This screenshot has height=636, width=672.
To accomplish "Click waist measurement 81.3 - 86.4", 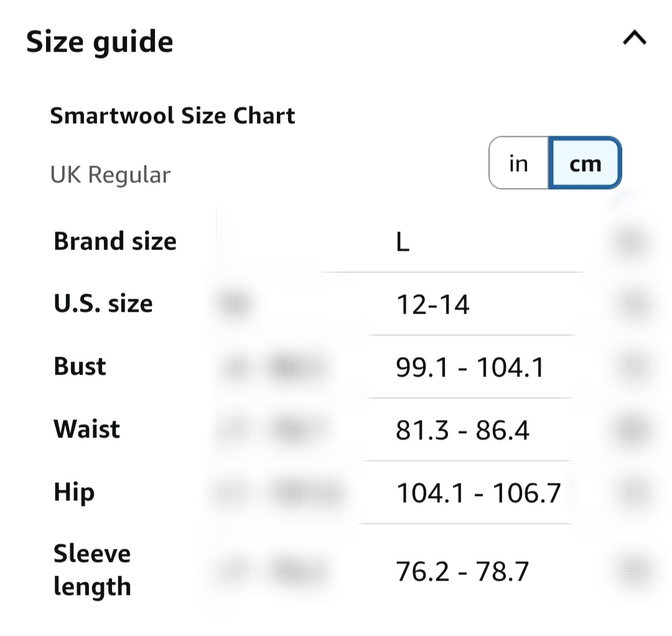I will (462, 431).
